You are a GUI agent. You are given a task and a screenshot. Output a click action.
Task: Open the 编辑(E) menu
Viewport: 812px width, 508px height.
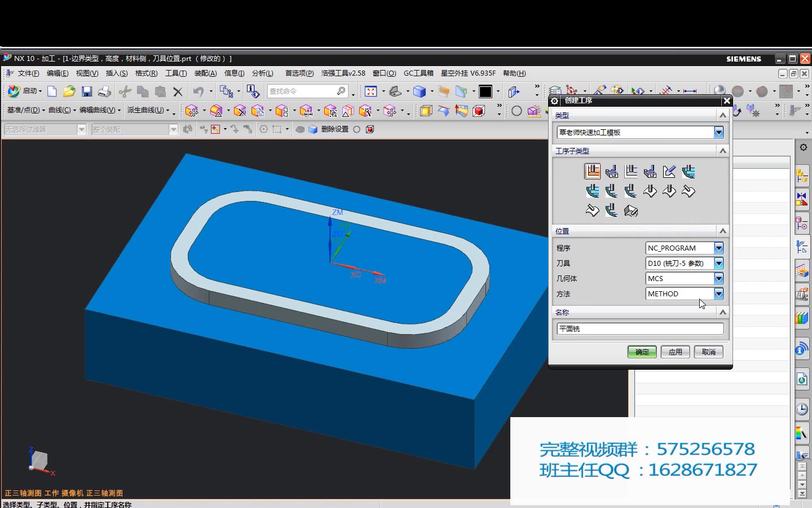(x=57, y=73)
